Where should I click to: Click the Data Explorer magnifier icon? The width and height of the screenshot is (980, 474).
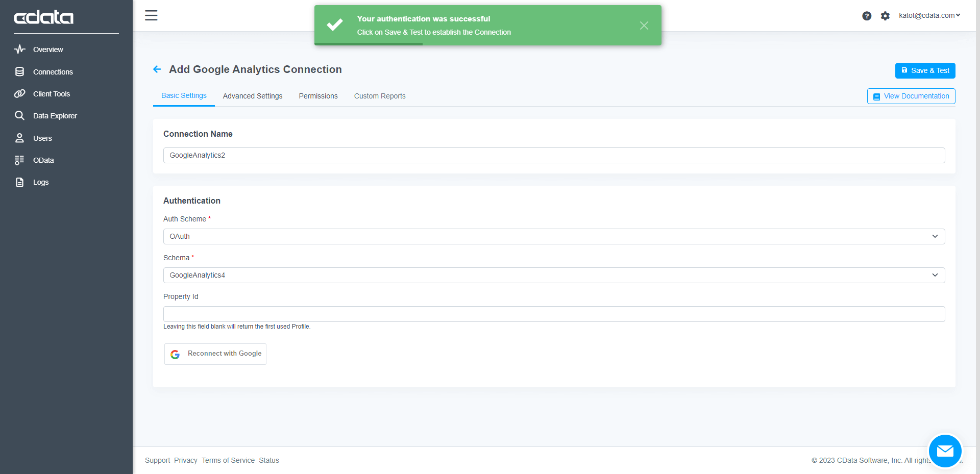[x=20, y=116]
